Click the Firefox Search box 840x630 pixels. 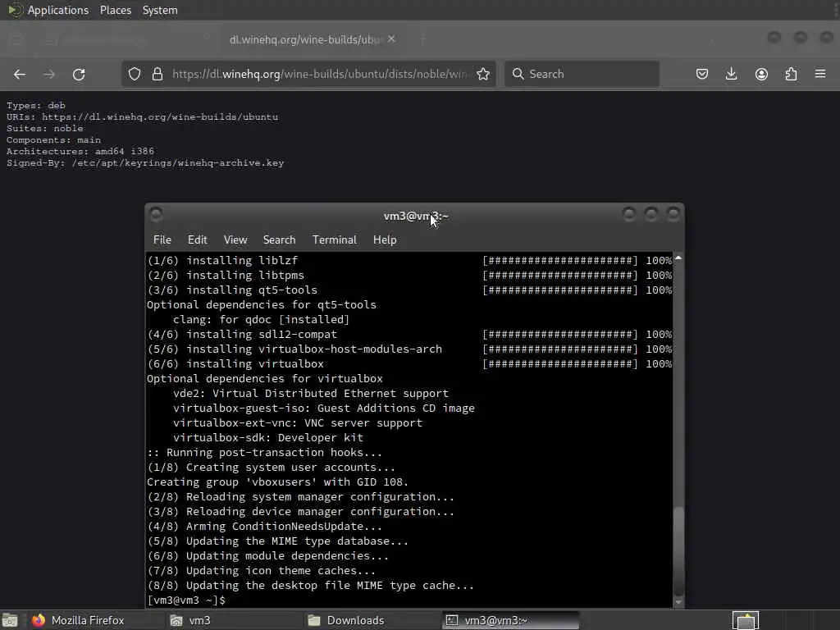coord(582,74)
